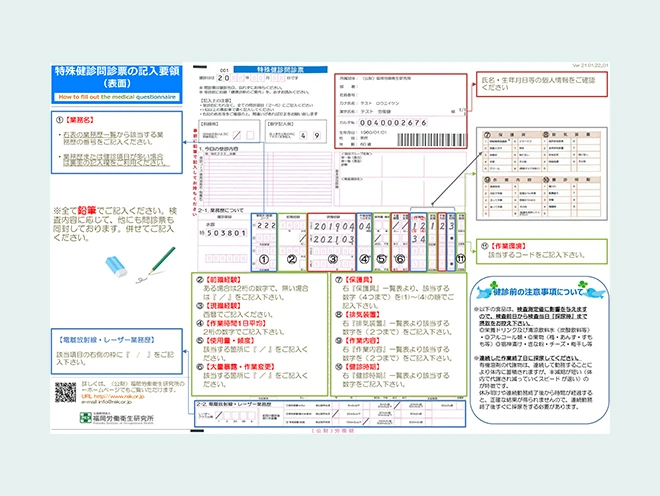Screen dimensions: 660x496
Task: Click the 福岡労働衛生研究所 logo
Action: [x=117, y=418]
